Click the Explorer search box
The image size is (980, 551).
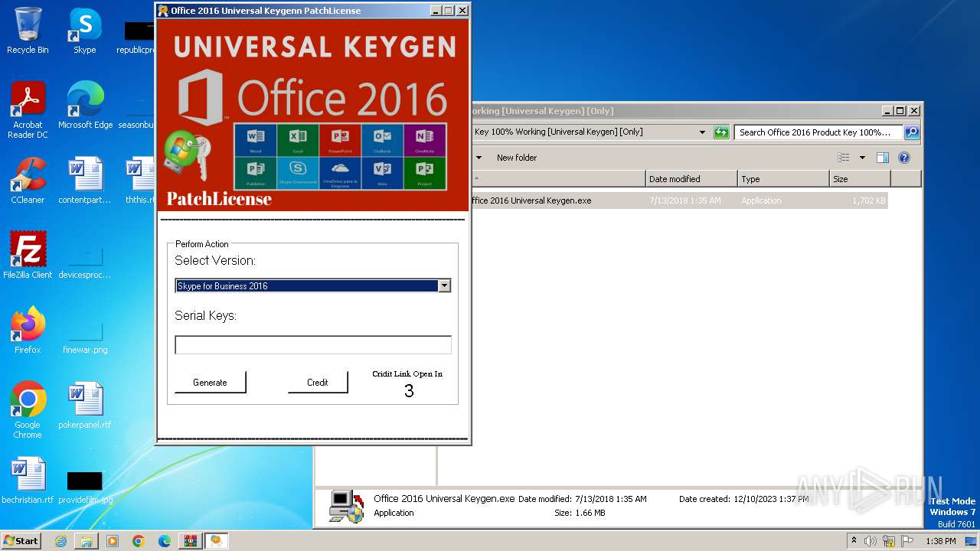point(818,132)
